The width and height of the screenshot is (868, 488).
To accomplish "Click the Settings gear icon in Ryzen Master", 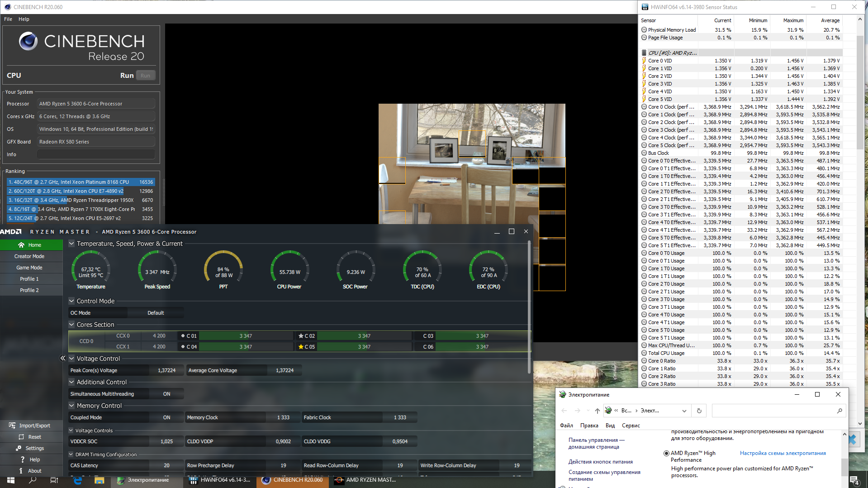I will click(19, 448).
